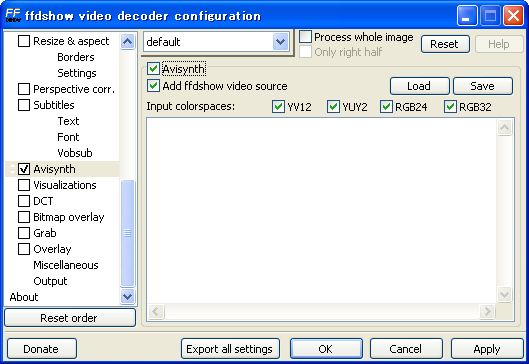Screen dimensions: 529x364
Task: Select the Visualizations label in list
Action: pyautogui.click(x=65, y=185)
